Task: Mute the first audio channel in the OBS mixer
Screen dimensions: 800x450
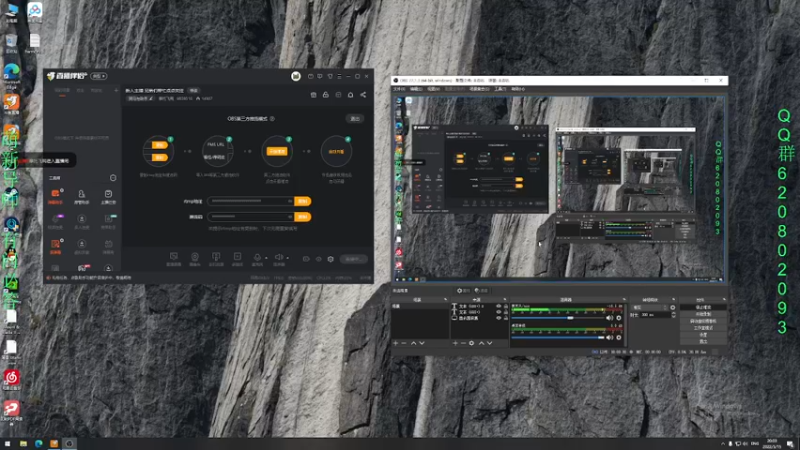Action: point(610,318)
